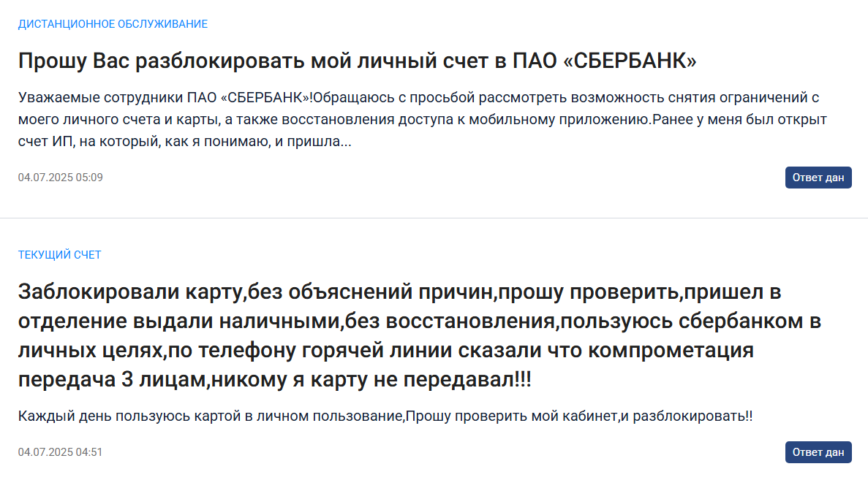This screenshot has height=480, width=868.
Task: Click the 04.07.2025 05:09 timestamp
Action: click(61, 178)
